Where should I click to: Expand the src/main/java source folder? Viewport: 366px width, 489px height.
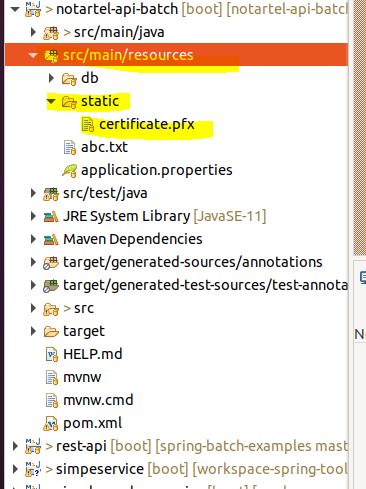(x=33, y=32)
